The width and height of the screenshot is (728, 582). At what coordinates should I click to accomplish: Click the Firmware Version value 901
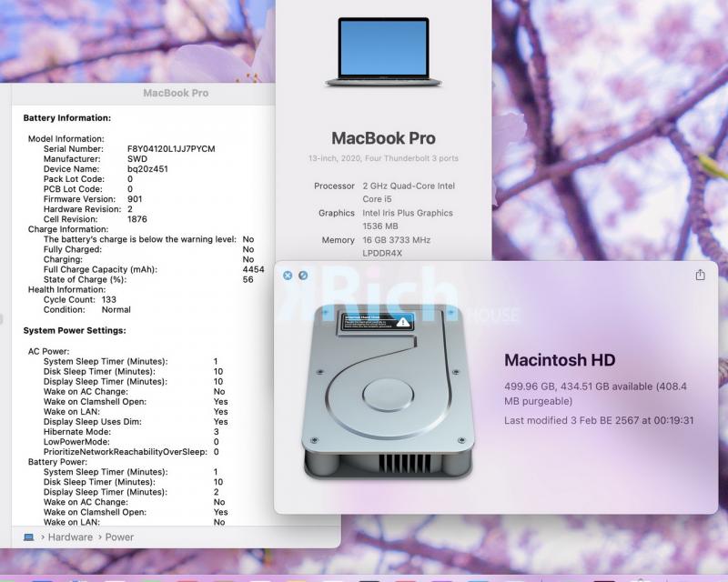pyautogui.click(x=135, y=199)
